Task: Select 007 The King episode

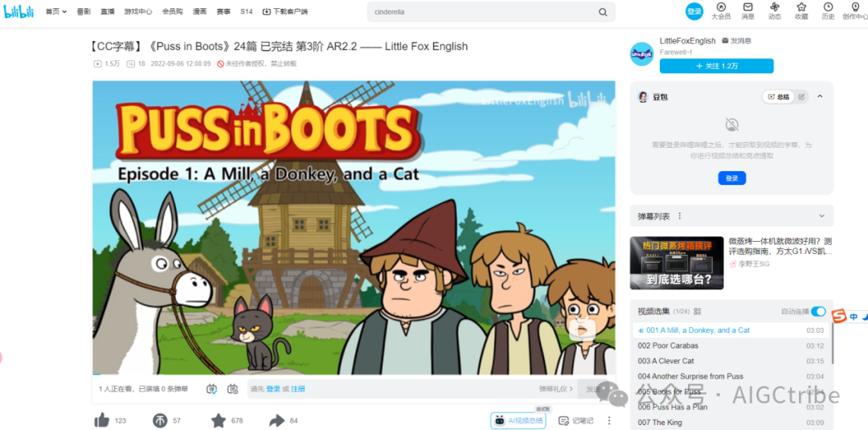Action: coord(731,423)
